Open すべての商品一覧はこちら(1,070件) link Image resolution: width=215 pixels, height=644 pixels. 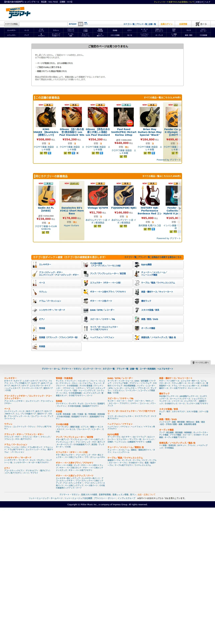tap(162, 97)
